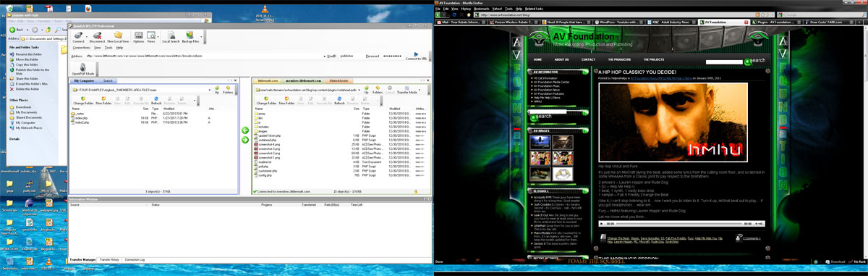Select Transfer Manager tab

tap(82, 259)
